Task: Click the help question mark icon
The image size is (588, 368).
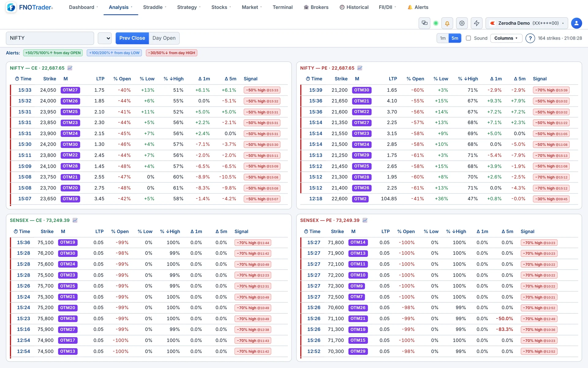Action: click(530, 38)
